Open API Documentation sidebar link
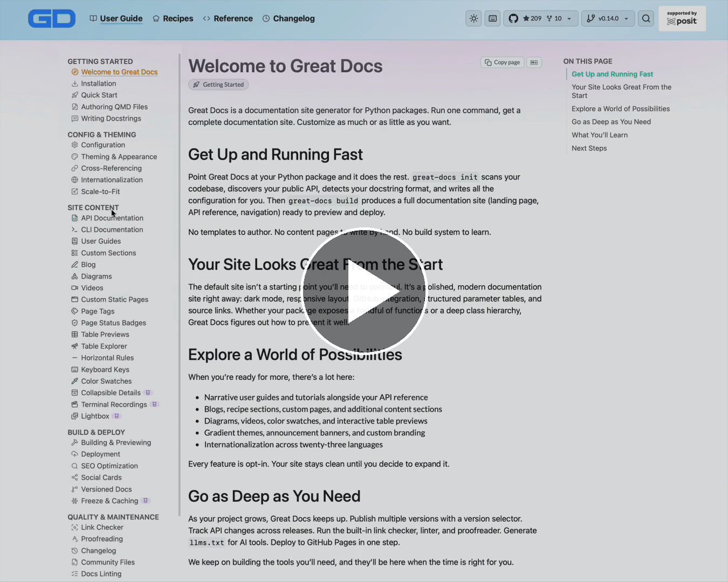The image size is (728, 582). coord(112,218)
